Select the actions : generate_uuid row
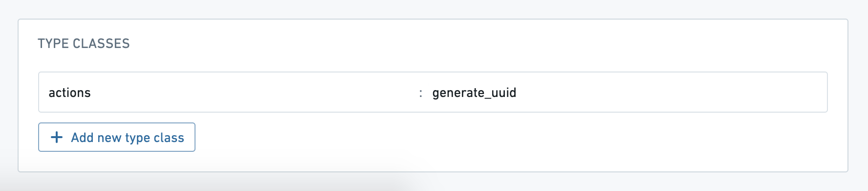The image size is (868, 191). click(x=433, y=92)
